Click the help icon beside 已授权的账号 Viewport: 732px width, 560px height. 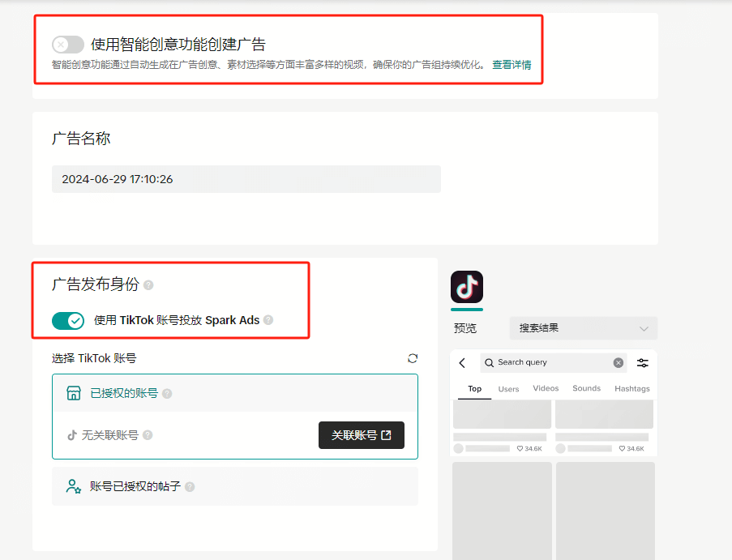tap(167, 393)
